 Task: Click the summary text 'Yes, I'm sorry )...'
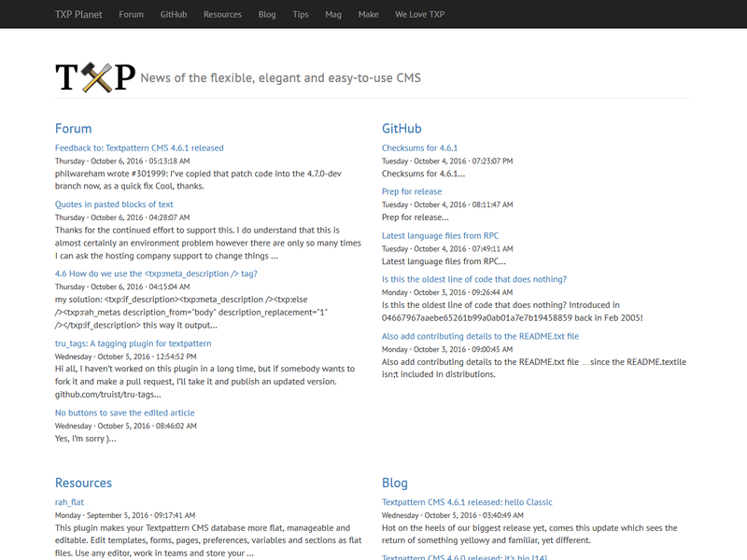pyautogui.click(x=85, y=439)
